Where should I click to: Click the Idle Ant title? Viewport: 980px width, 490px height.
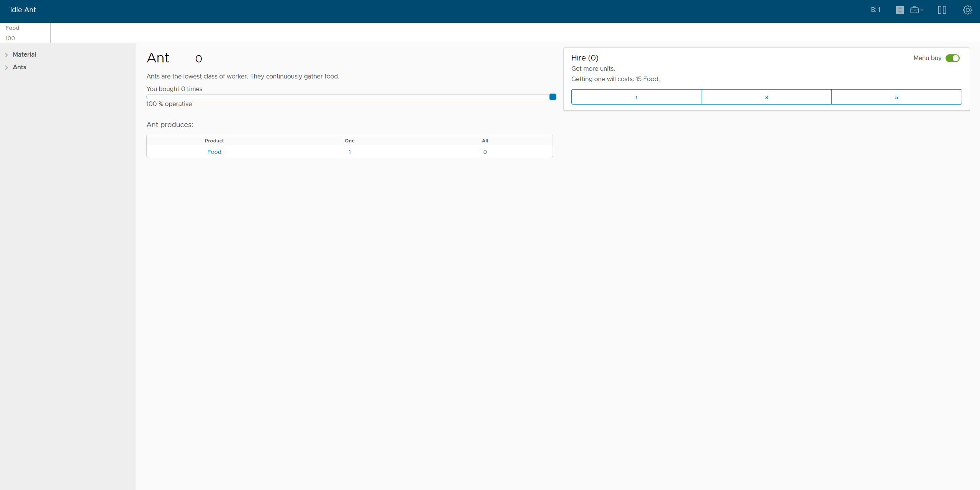(23, 10)
